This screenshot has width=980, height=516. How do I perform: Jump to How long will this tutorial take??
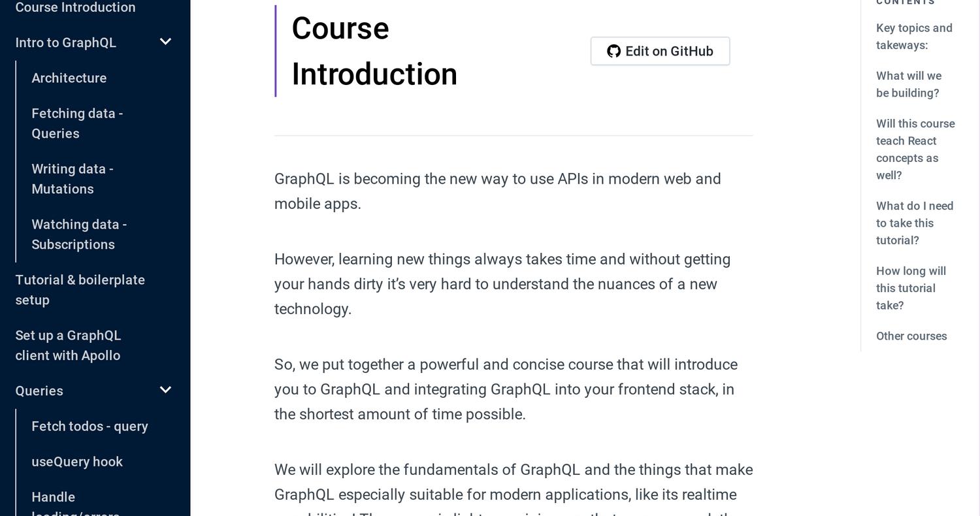coord(910,288)
